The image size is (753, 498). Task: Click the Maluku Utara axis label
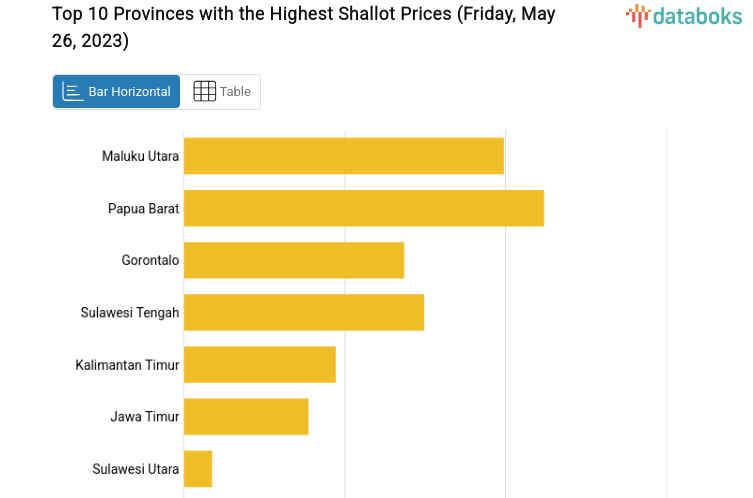pyautogui.click(x=140, y=156)
